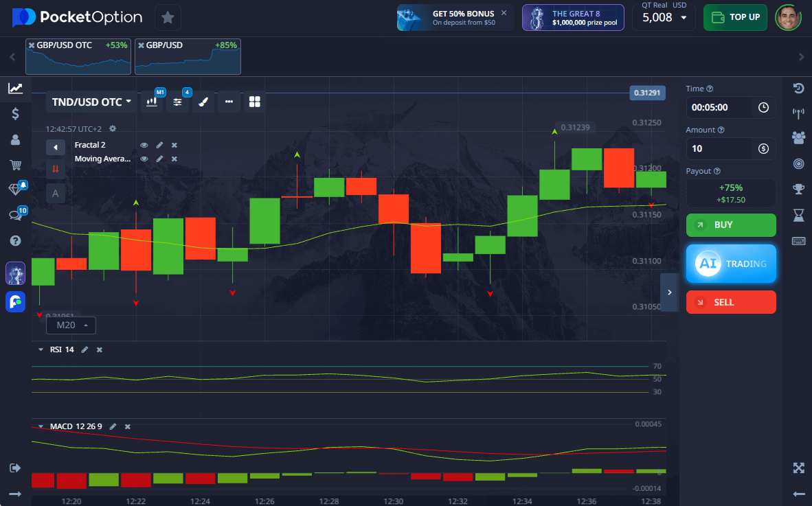Screen dimensions: 812x506
Task: Switch to the GBP/USD asset tab
Action: coord(188,56)
